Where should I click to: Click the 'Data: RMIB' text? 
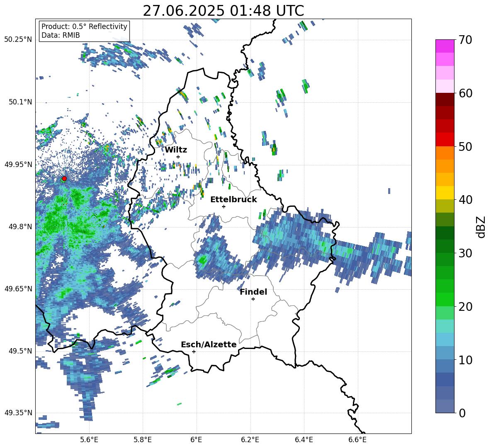click(61, 35)
